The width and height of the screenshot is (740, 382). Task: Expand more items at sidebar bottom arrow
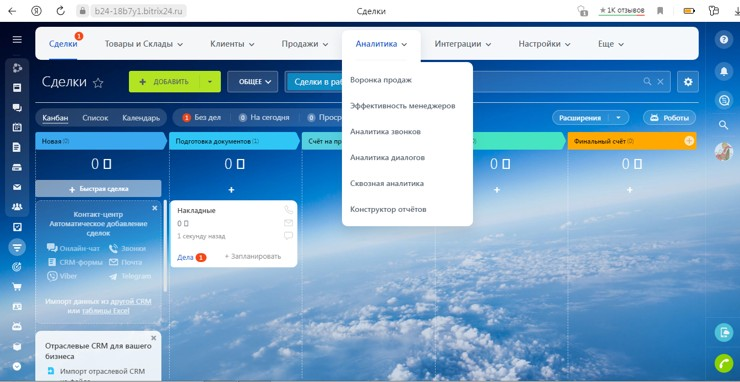(x=17, y=366)
